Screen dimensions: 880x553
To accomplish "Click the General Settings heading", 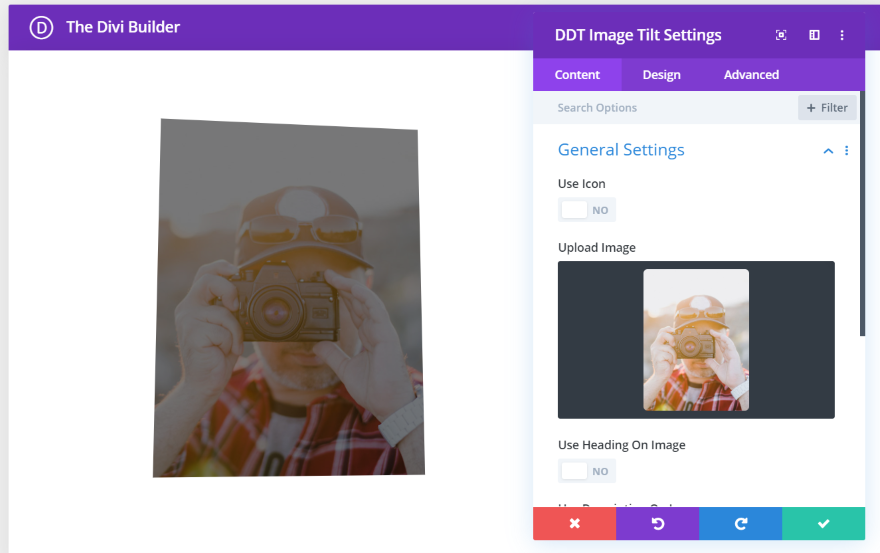I will (x=621, y=150).
